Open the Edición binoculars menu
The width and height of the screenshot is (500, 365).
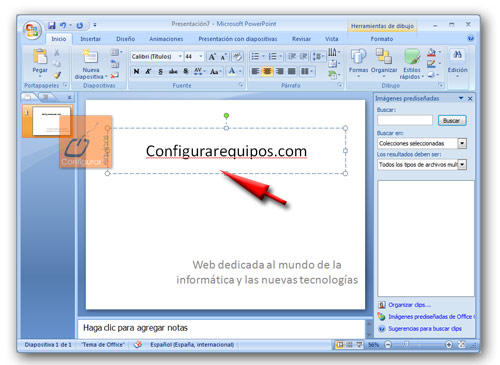[x=457, y=63]
